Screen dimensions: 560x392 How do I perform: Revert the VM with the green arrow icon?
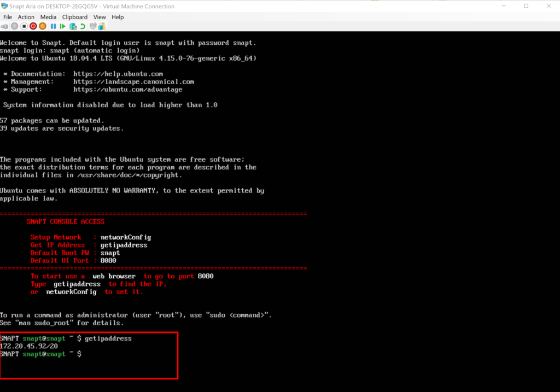pos(83,26)
